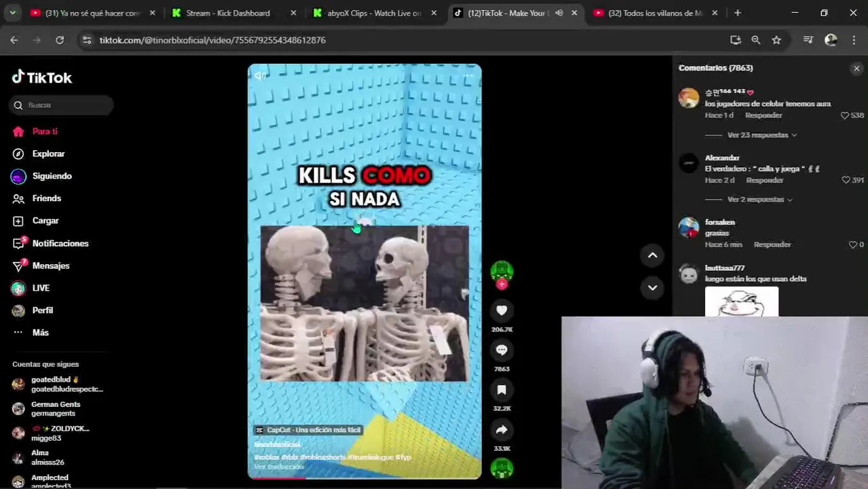The width and height of the screenshot is (868, 489).
Task: Open the sound disc icon below share
Action: [502, 468]
